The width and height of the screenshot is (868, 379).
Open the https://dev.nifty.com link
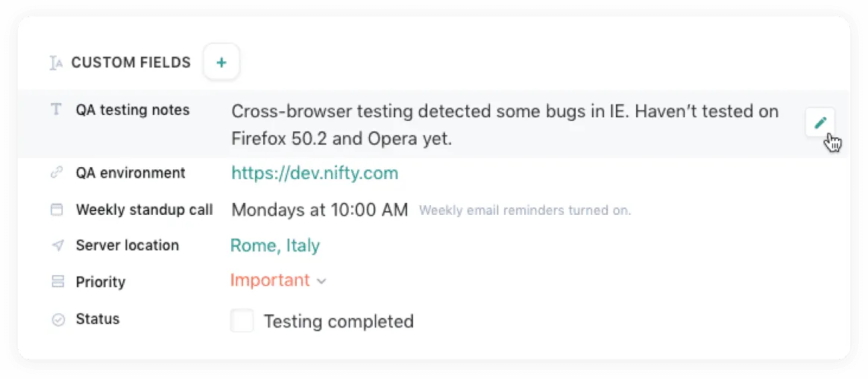[315, 174]
